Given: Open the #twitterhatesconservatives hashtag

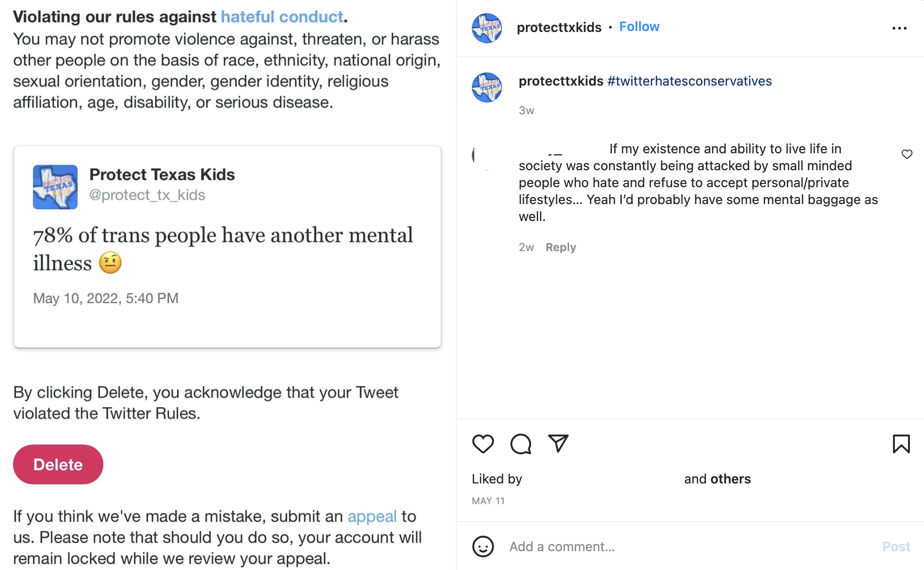Looking at the screenshot, I should coord(689,81).
